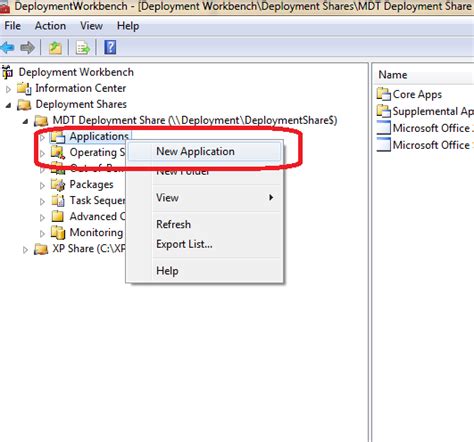Expand the Task Sequences node arrow
This screenshot has width=474, height=442.
click(x=42, y=201)
